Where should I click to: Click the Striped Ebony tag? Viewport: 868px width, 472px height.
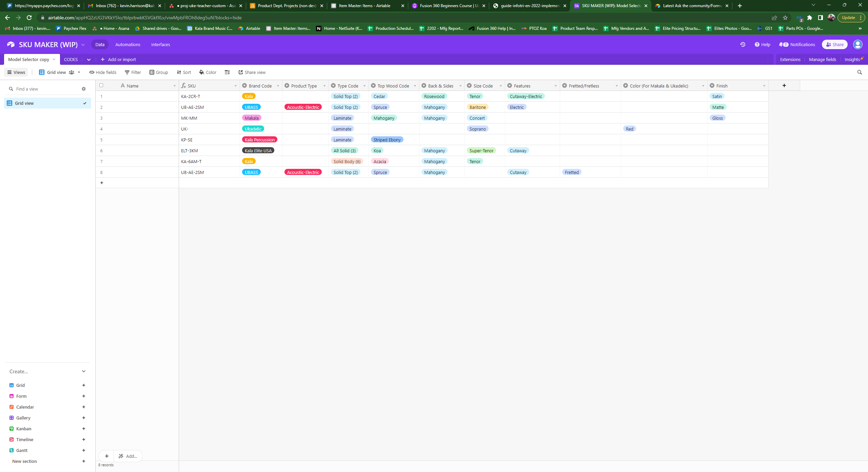pos(387,140)
